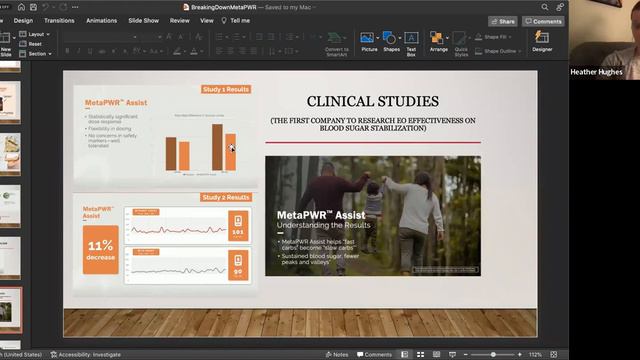The height and width of the screenshot is (360, 640).
Task: Toggle the Notes pane in status bar
Action: [337, 354]
